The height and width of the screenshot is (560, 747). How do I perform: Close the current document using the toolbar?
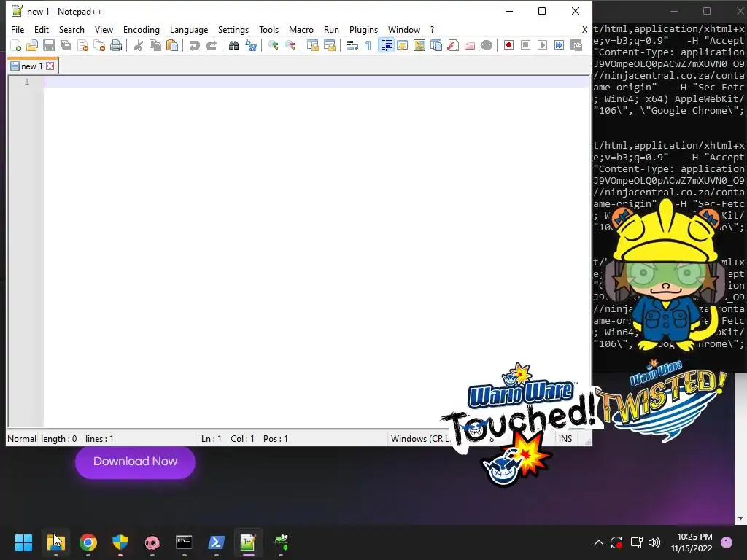[82, 45]
